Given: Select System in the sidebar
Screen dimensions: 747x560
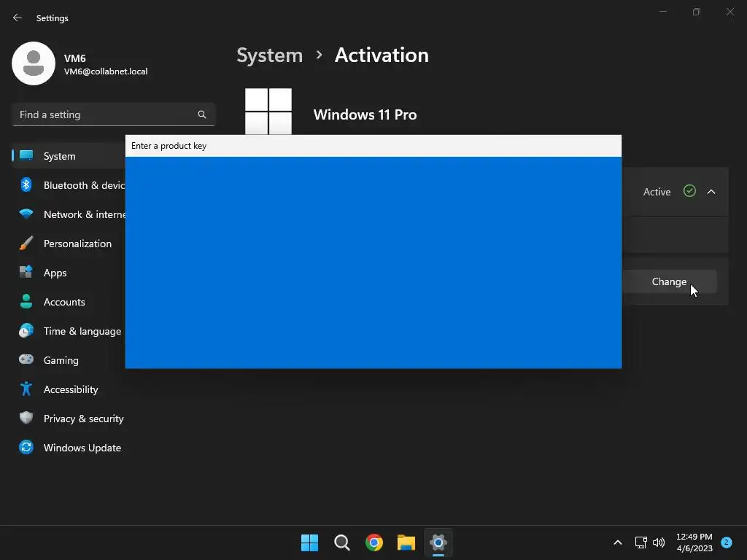Looking at the screenshot, I should click(68, 156).
